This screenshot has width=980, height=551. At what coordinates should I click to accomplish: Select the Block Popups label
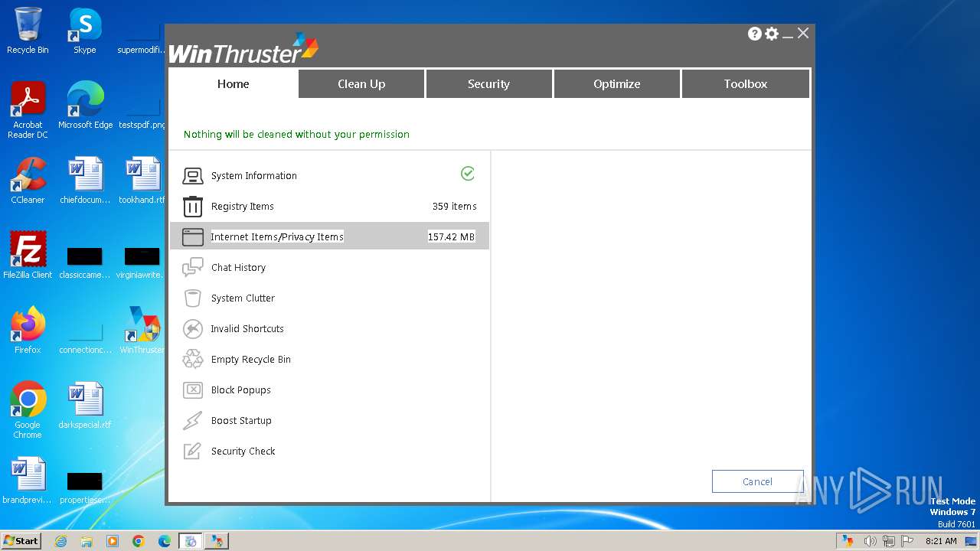click(x=241, y=390)
